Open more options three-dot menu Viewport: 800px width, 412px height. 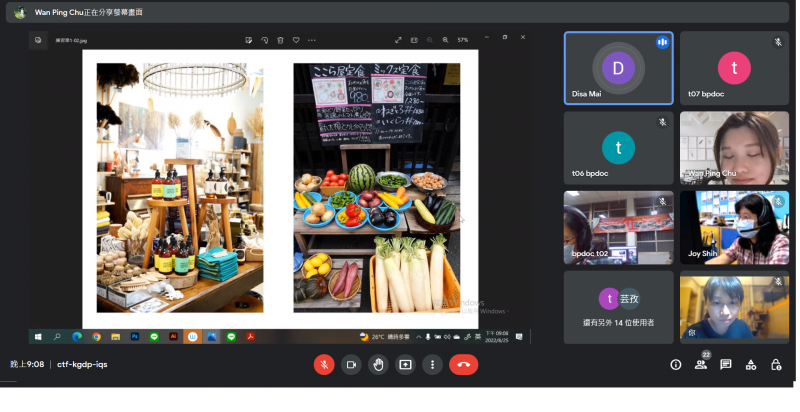click(x=432, y=365)
